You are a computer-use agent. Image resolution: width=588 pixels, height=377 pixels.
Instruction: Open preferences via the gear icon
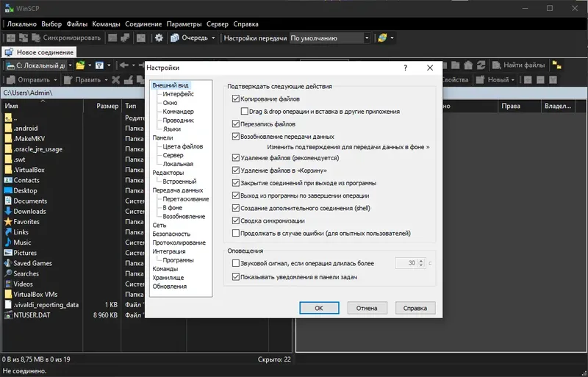coord(159,38)
